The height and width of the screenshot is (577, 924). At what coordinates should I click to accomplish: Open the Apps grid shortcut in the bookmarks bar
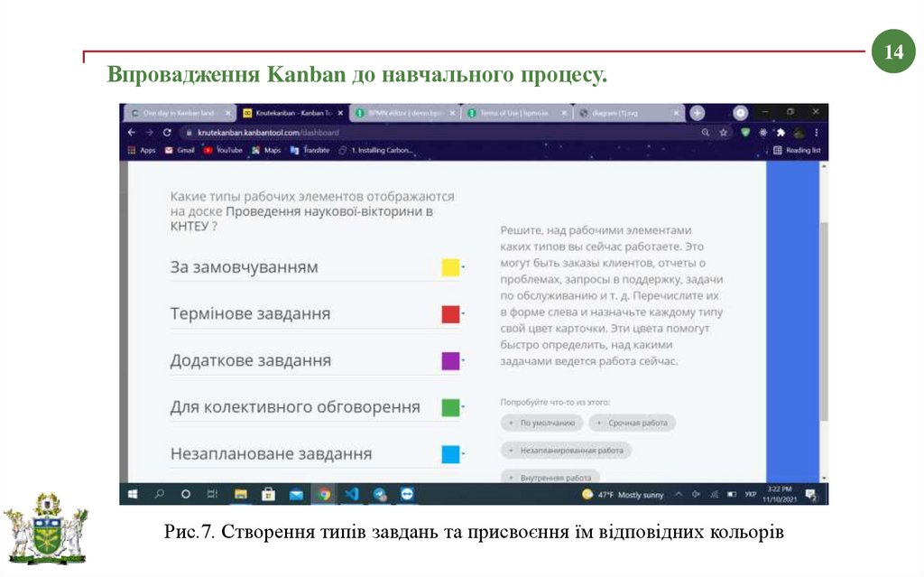point(142,151)
